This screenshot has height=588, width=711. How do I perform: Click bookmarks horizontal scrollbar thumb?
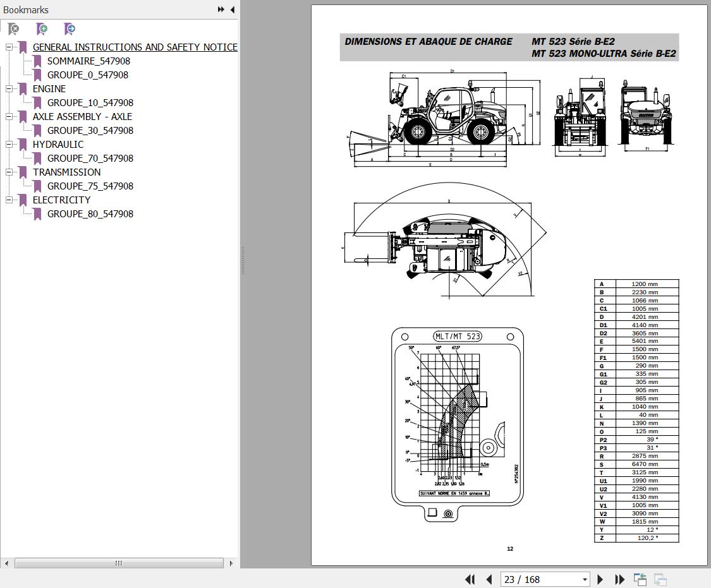pos(119,563)
